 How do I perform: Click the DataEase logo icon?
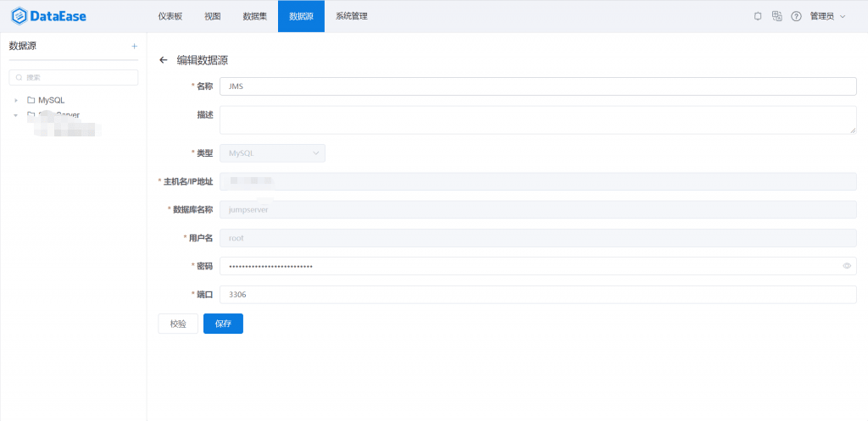[19, 16]
